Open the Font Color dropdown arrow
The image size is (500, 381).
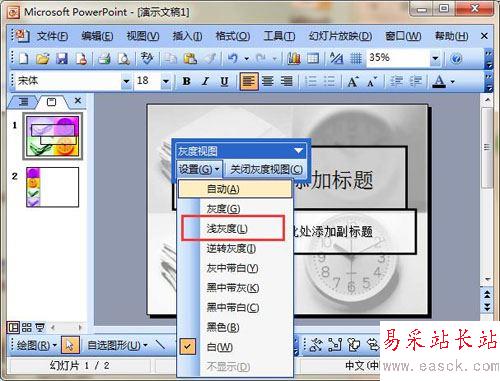click(452, 81)
